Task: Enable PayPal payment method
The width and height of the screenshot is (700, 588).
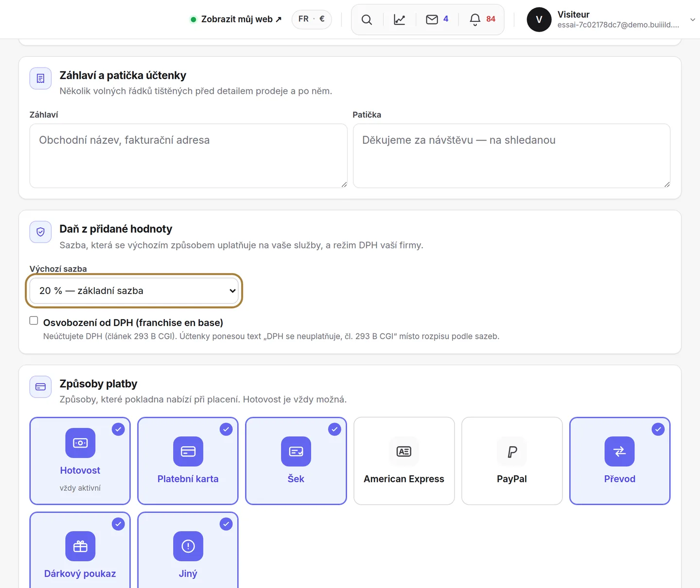Action: 512,461
